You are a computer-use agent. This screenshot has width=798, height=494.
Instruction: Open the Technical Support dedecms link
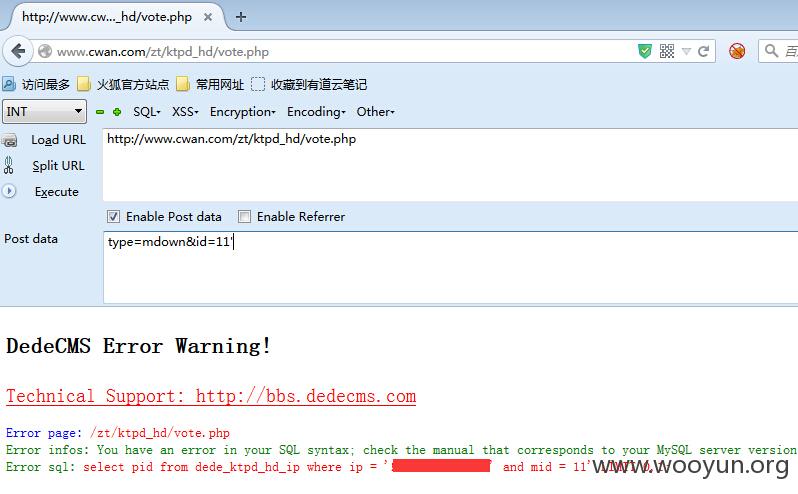tap(211, 396)
